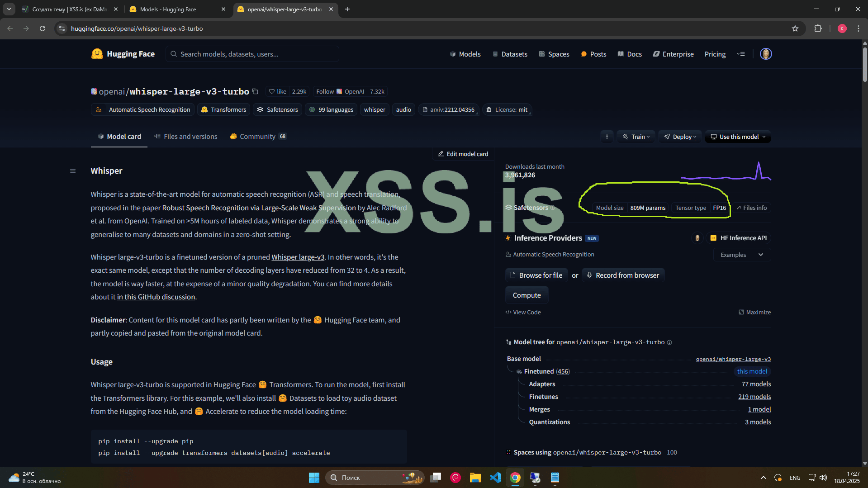Viewport: 868px width, 488px height.
Task: Show hidden system tray icons
Action: tap(764, 478)
